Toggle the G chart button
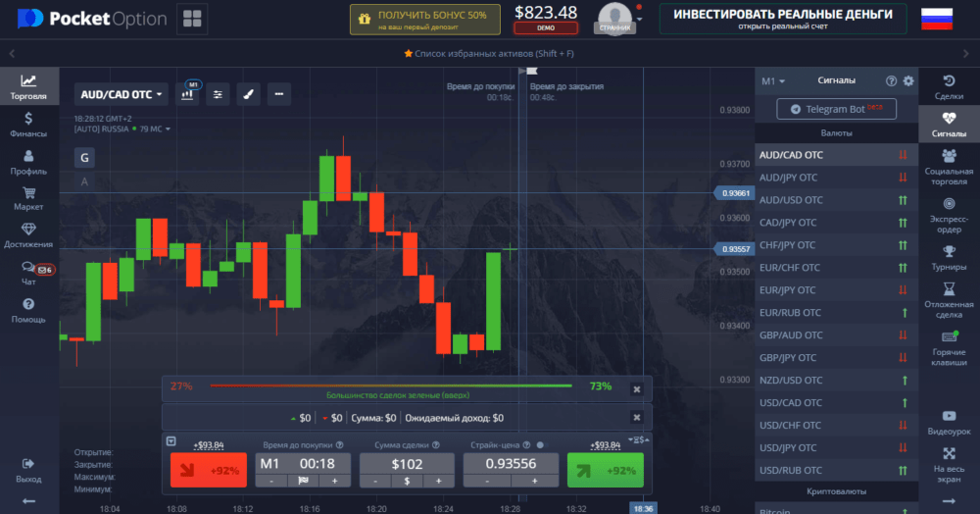The width and height of the screenshot is (980, 514). (85, 157)
